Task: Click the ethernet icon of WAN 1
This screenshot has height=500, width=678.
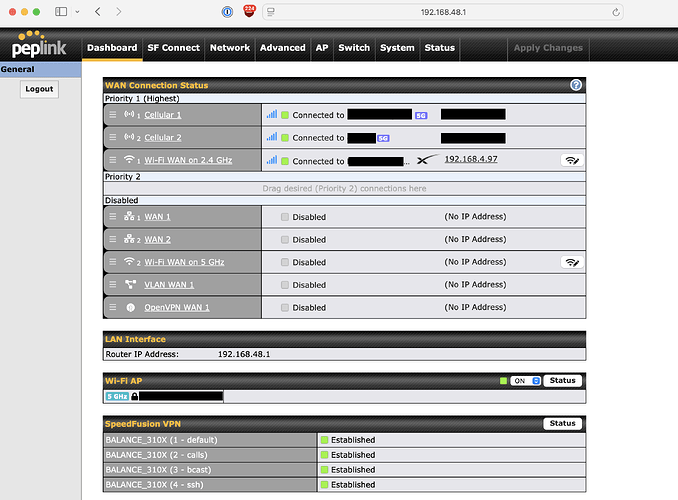Action: pyautogui.click(x=129, y=216)
